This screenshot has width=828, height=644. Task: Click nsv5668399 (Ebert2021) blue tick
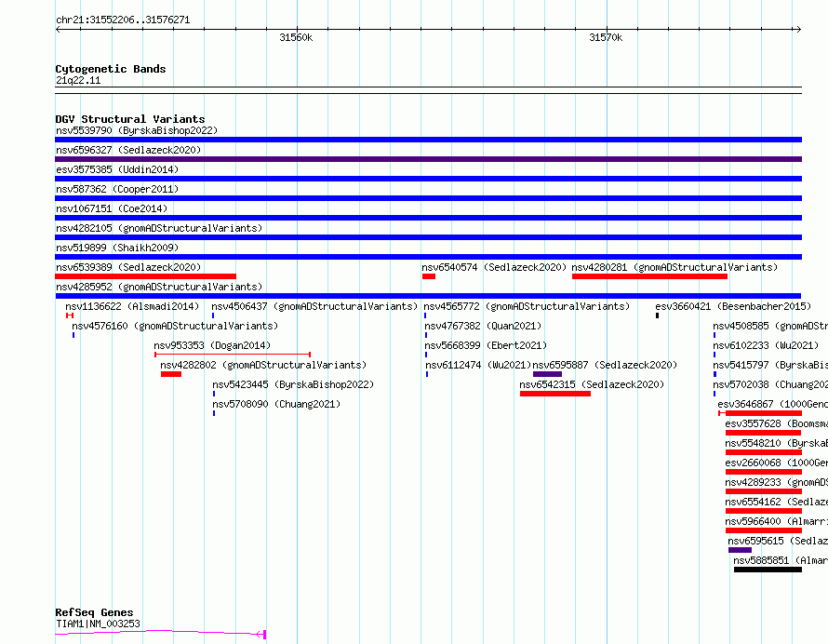pos(426,355)
